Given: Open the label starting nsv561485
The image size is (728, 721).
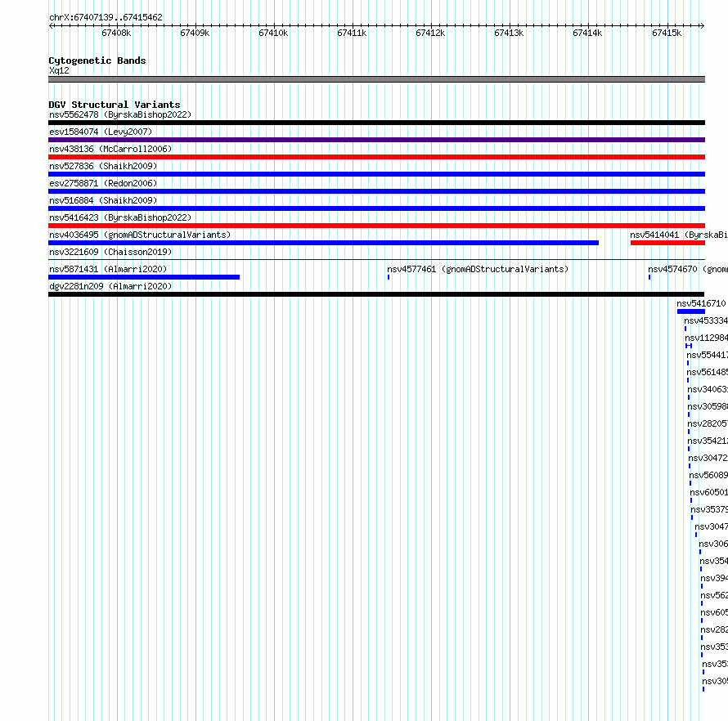Looking at the screenshot, I should pyautogui.click(x=707, y=372).
